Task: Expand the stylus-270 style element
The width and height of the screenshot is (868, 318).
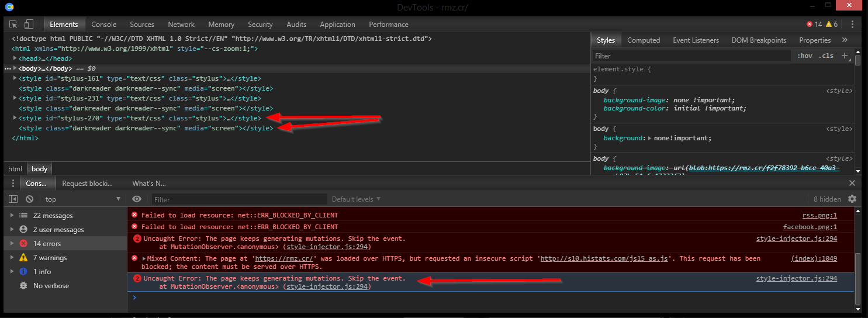Action: pos(15,118)
